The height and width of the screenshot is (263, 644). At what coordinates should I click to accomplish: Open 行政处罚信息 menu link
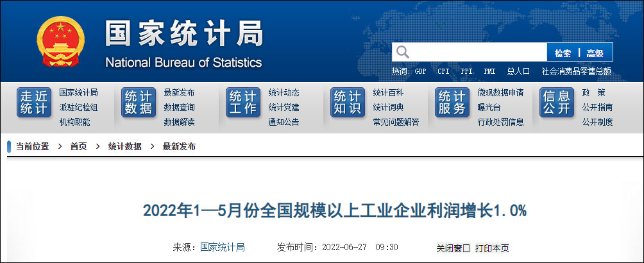(501, 122)
